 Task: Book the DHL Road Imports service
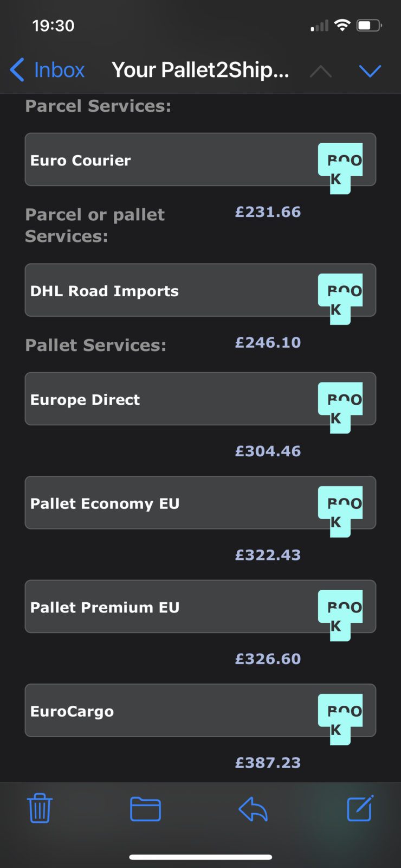[x=340, y=299]
